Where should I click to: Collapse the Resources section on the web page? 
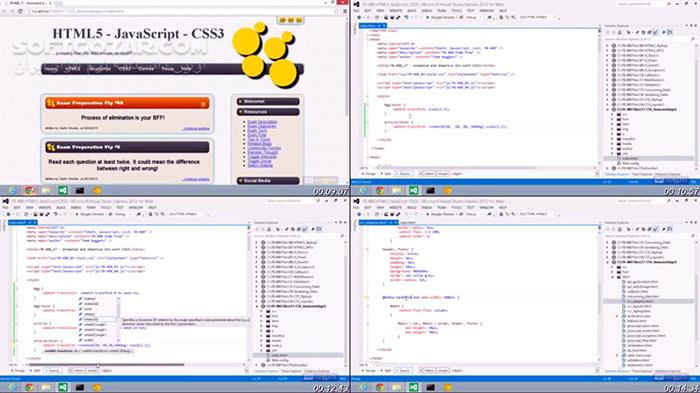[x=268, y=112]
